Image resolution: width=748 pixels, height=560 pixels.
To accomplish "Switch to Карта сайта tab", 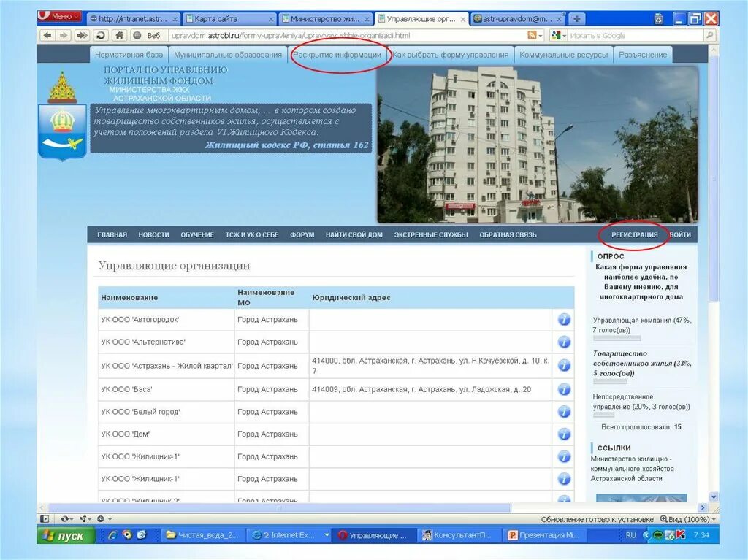I will pos(230,19).
